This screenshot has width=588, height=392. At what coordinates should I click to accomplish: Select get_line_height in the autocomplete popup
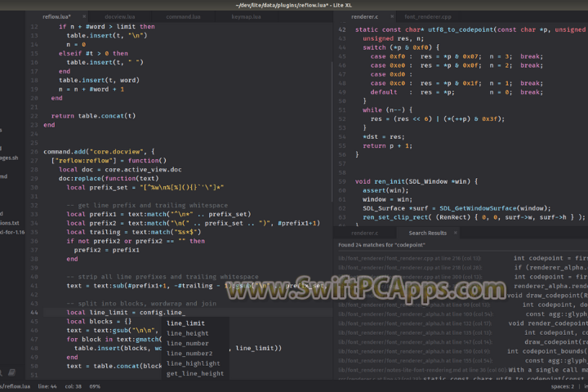point(195,373)
